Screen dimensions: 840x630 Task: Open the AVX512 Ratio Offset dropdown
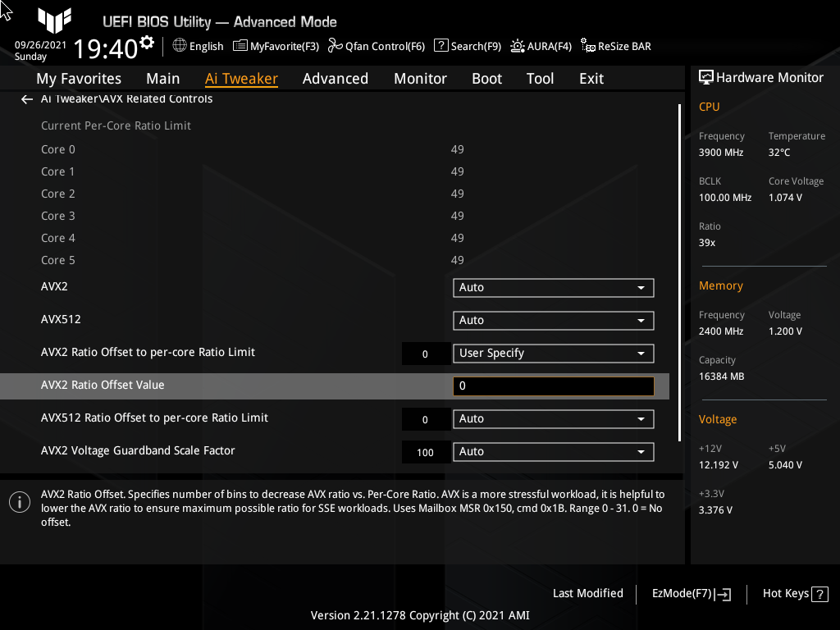coord(553,418)
